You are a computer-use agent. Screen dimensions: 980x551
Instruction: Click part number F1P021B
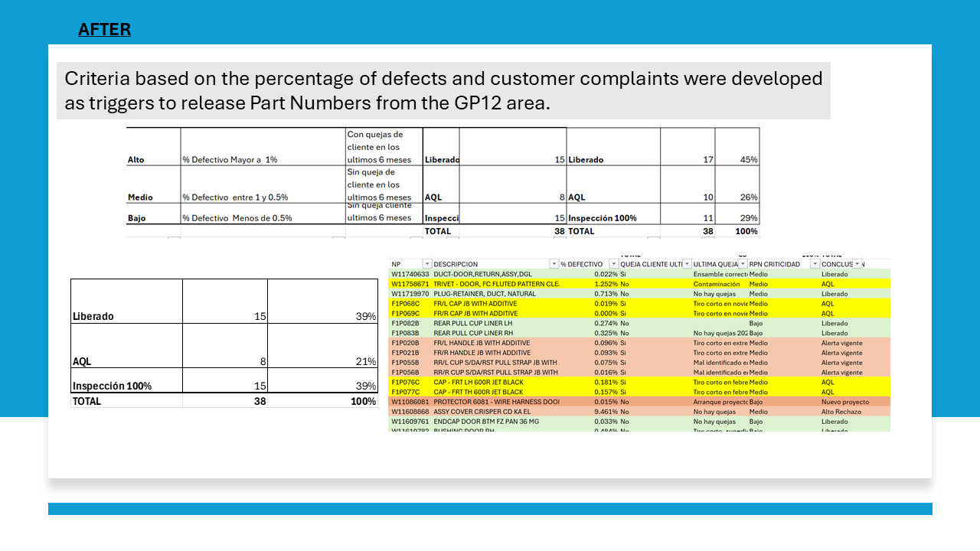coord(406,353)
